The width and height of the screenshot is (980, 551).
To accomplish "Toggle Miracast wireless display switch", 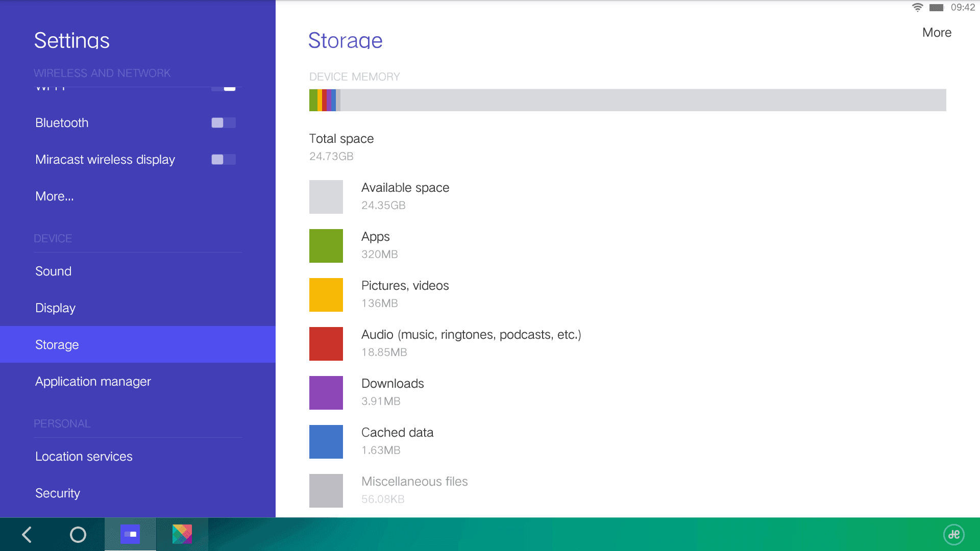I will [x=224, y=160].
